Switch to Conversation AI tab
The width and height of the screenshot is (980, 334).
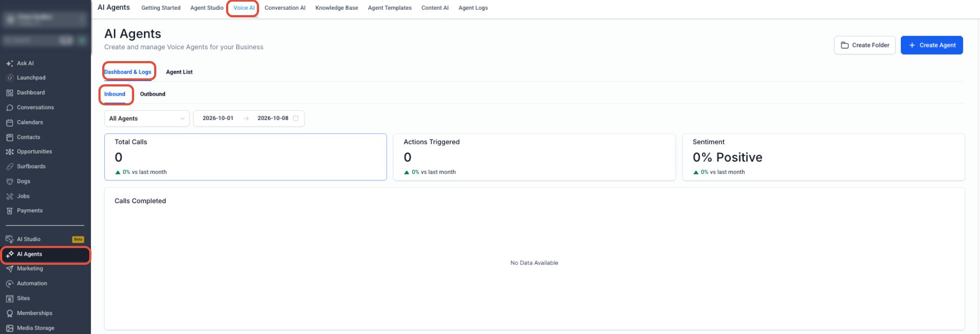(x=285, y=8)
